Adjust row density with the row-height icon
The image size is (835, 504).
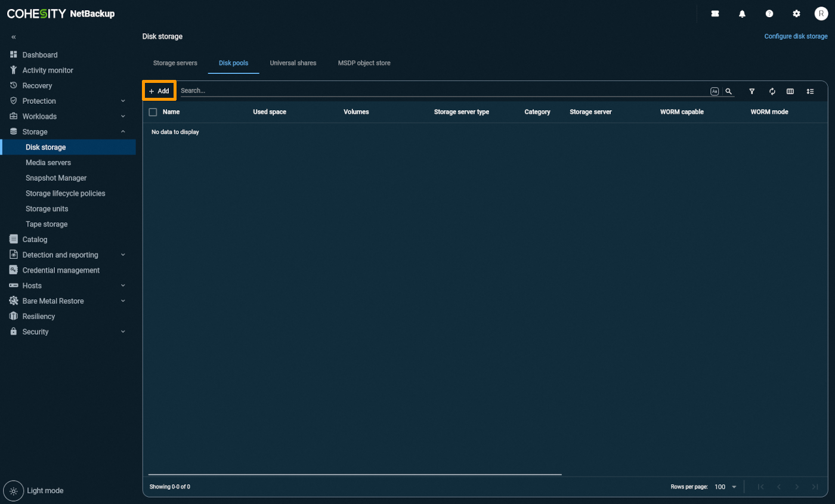coord(811,91)
